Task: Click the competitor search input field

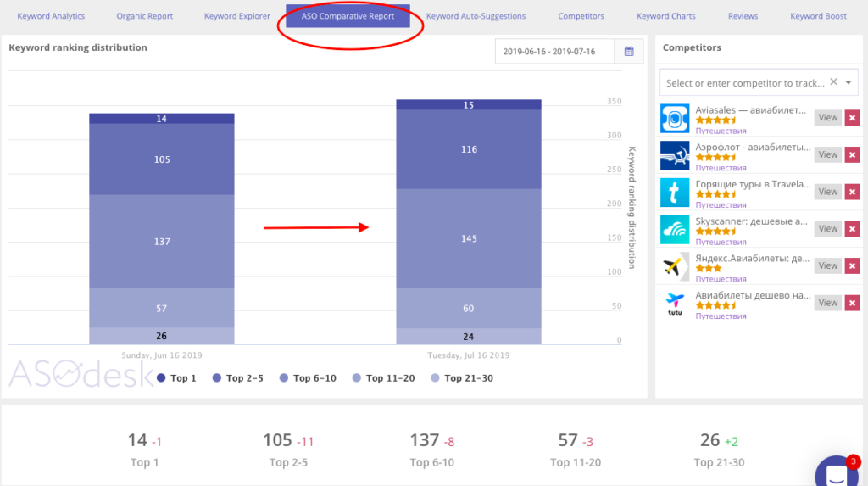Action: (x=744, y=82)
